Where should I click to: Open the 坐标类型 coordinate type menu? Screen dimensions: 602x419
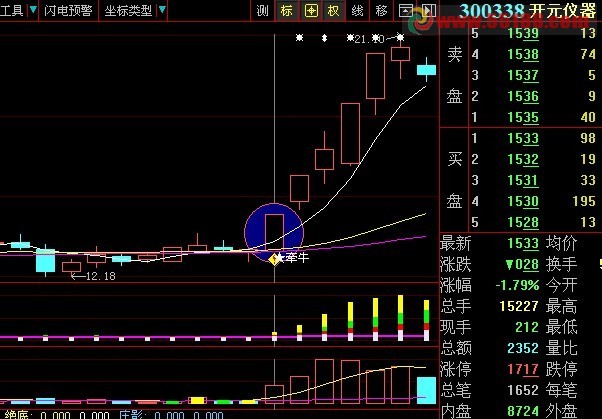tap(128, 10)
